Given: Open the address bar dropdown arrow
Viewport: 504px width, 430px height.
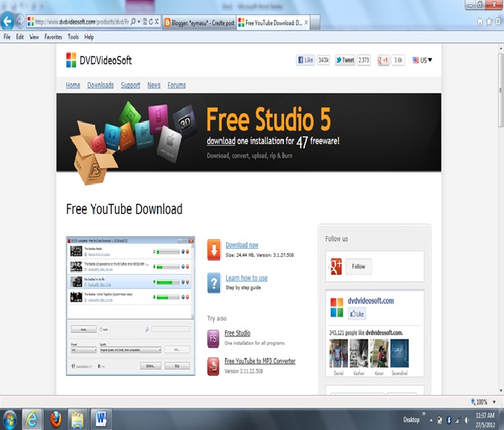Looking at the screenshot, I should click(x=139, y=22).
